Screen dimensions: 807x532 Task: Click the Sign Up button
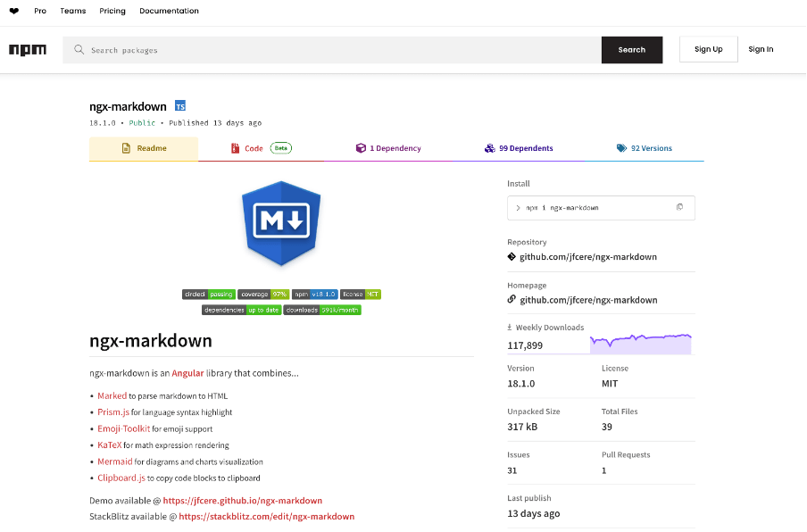[709, 49]
